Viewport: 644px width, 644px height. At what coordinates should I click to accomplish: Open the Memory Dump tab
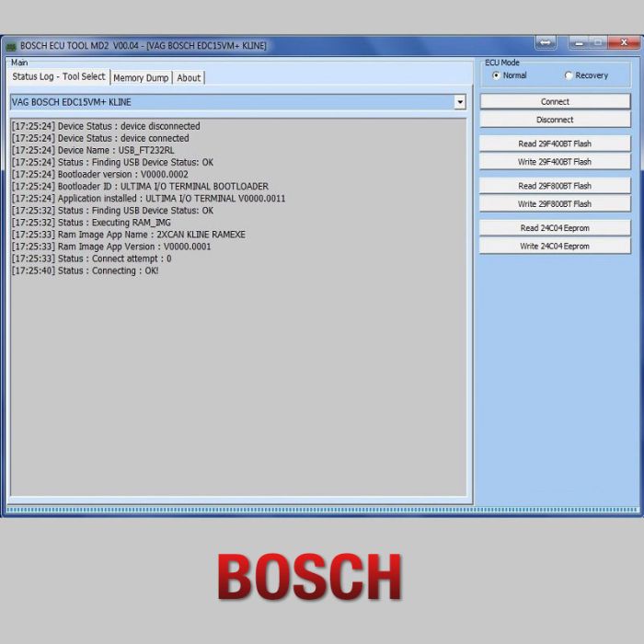point(141,78)
